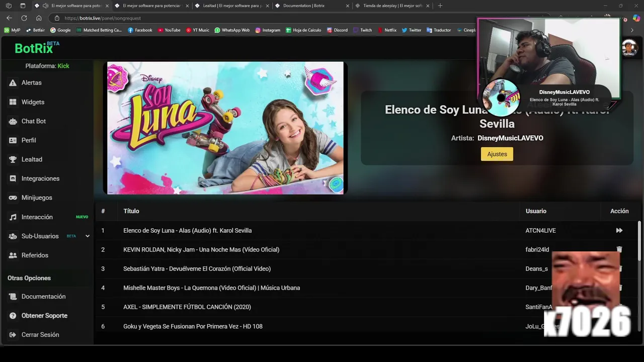Open the Lealtad section
Image resolution: width=644 pixels, height=362 pixels.
pos(32,159)
